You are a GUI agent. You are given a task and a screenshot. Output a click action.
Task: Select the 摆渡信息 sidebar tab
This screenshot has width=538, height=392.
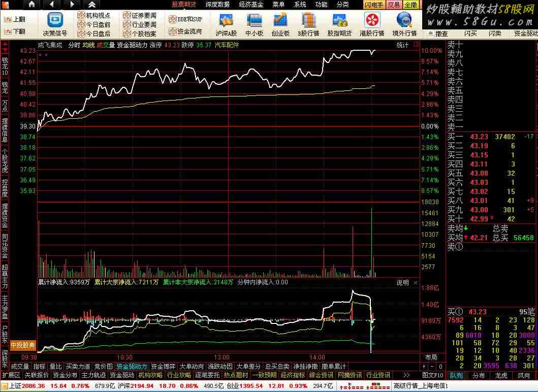click(x=5, y=130)
